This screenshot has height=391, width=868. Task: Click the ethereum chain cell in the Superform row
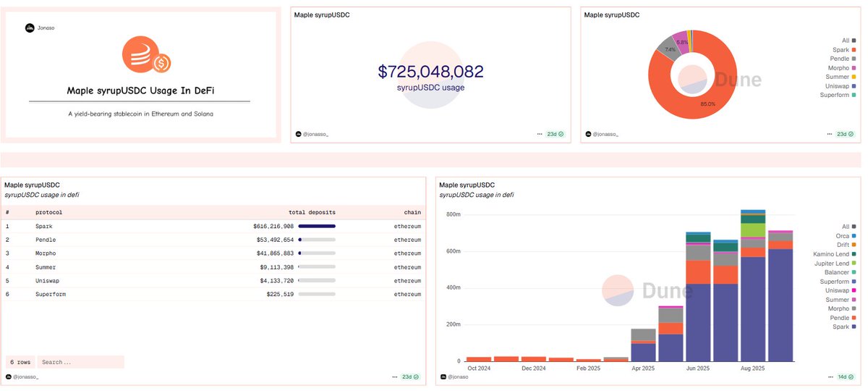[407, 294]
